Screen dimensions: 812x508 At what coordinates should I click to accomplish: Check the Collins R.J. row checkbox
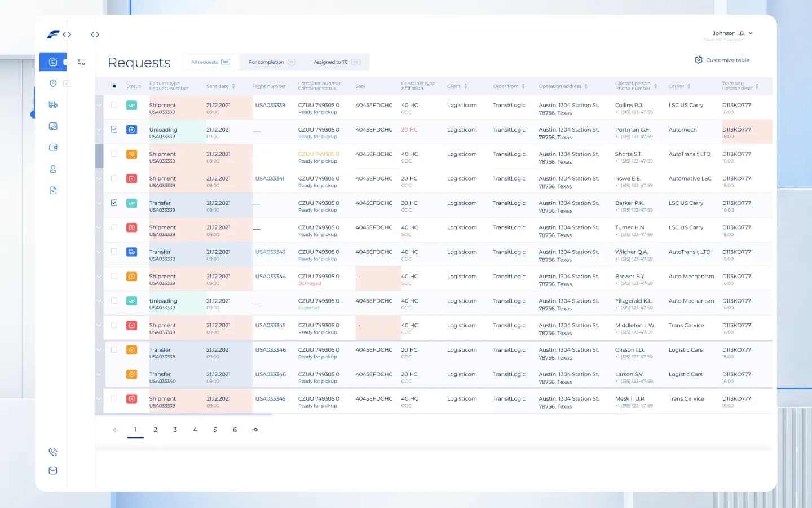point(114,105)
